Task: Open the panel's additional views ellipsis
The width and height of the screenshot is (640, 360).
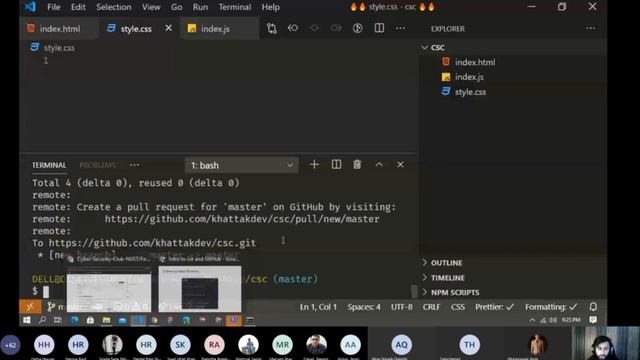Action: pyautogui.click(x=134, y=165)
